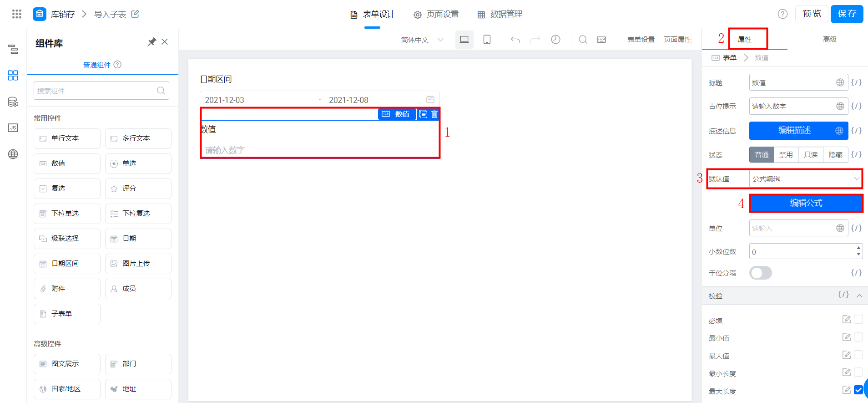Select the 子表单 component
868x403 pixels.
coord(67,314)
